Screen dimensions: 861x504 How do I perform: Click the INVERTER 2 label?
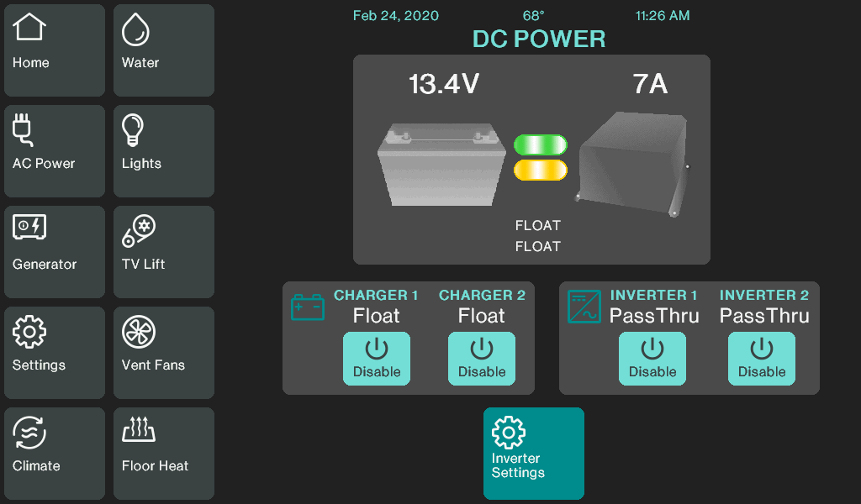tap(764, 295)
